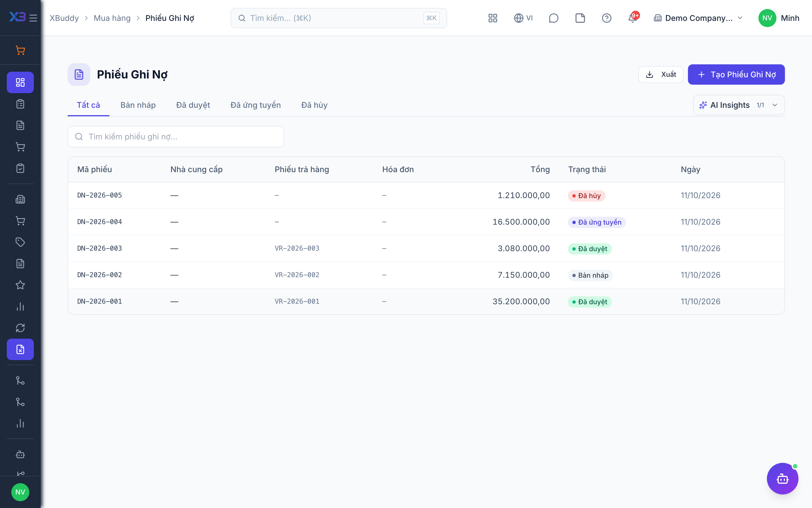Switch language via the VI globe icon
Image resolution: width=812 pixels, height=508 pixels.
(x=523, y=18)
